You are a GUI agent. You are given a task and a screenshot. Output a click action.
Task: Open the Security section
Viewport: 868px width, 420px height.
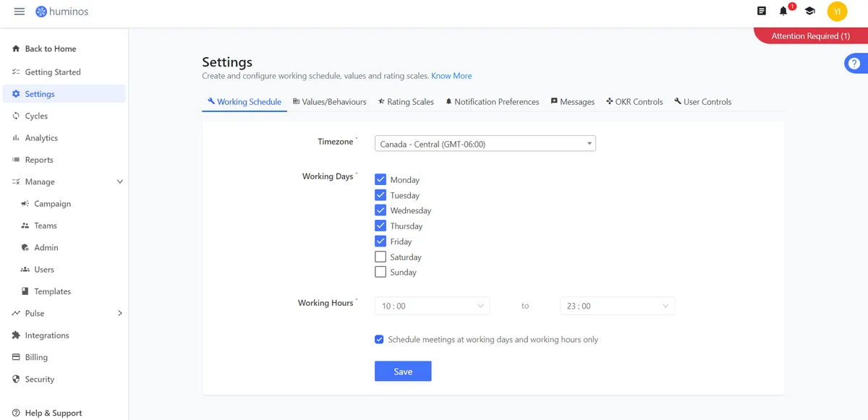pos(39,380)
